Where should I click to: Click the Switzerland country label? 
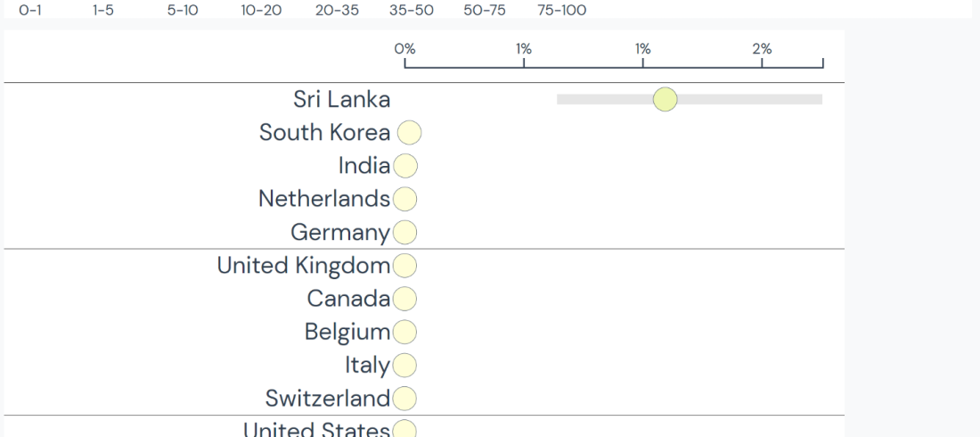tap(328, 398)
